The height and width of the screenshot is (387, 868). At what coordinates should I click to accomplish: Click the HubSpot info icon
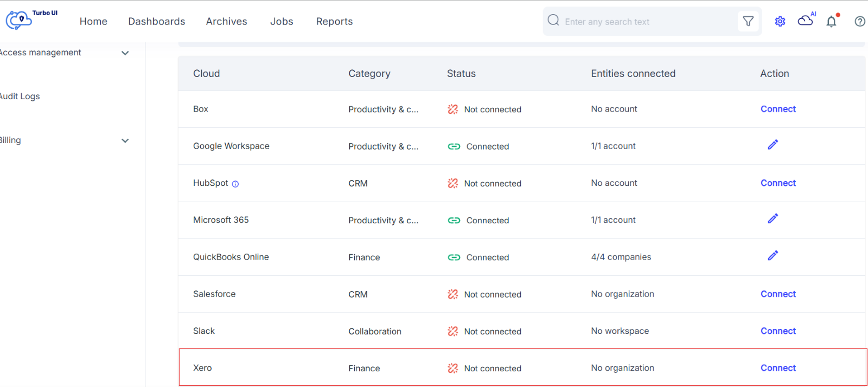[235, 184]
